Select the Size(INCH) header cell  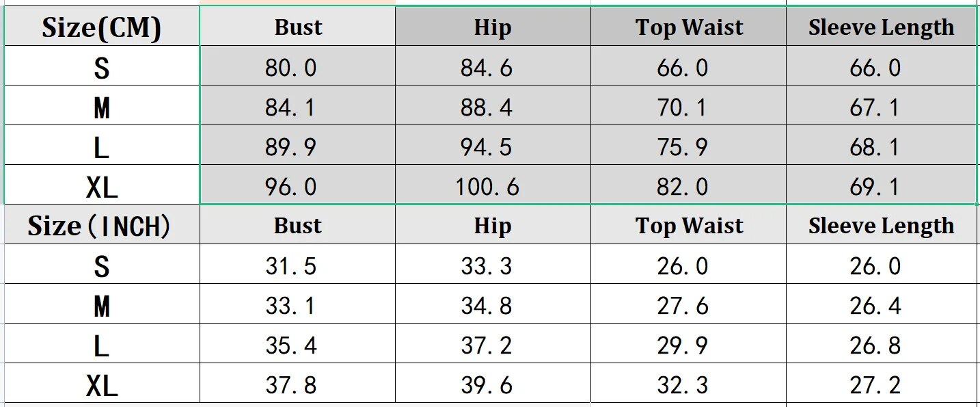pos(99,226)
